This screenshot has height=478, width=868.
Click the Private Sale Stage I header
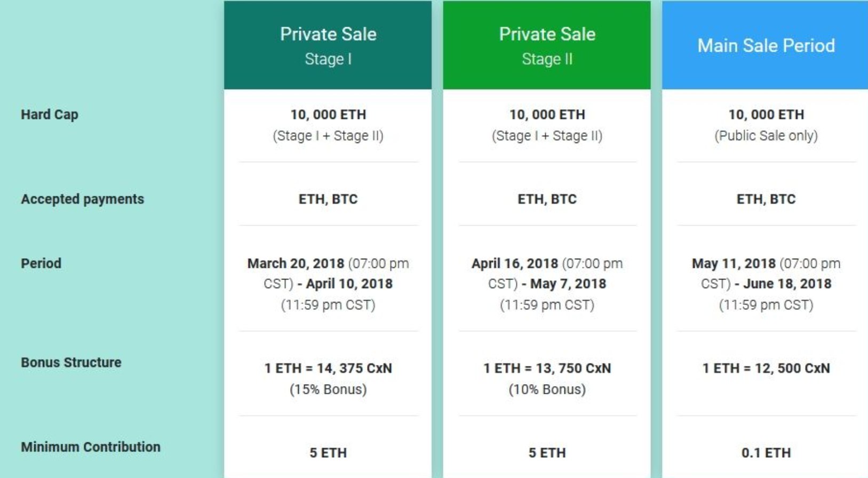tap(328, 45)
